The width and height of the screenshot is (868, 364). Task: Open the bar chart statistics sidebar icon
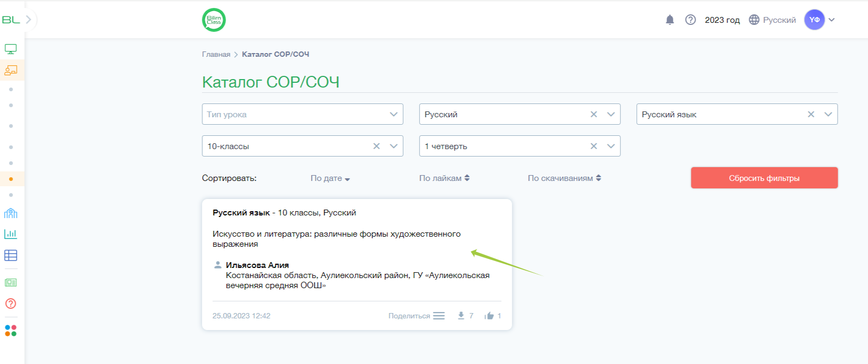(11, 234)
